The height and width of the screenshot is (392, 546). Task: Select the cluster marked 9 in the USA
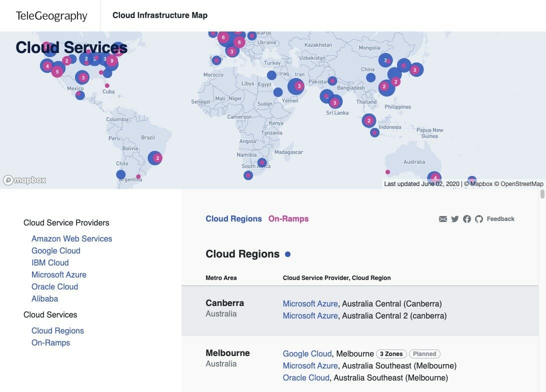coord(112,60)
